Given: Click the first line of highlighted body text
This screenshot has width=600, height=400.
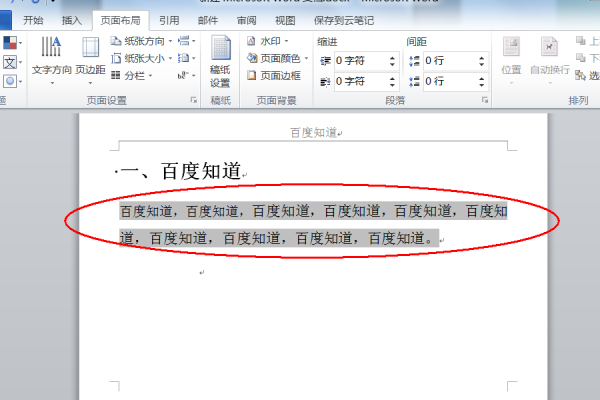Looking at the screenshot, I should (313, 211).
